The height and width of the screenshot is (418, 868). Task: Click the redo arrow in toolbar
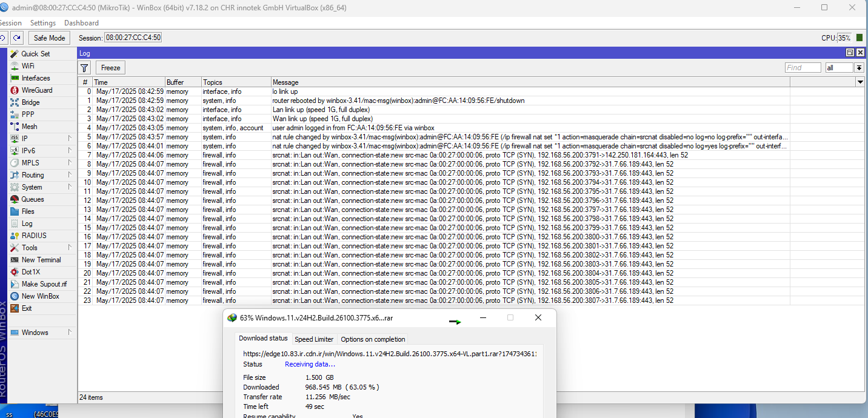point(17,38)
